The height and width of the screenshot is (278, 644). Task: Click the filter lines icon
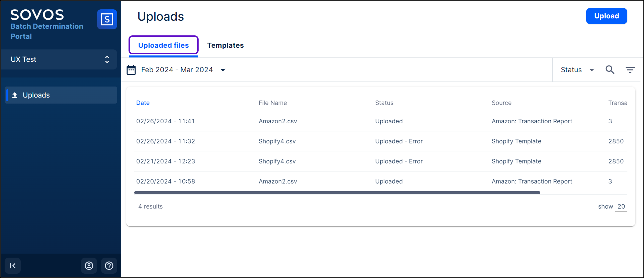point(630,70)
